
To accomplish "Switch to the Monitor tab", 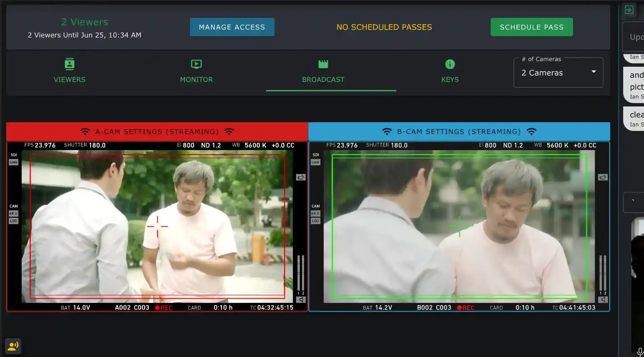I will click(x=196, y=71).
